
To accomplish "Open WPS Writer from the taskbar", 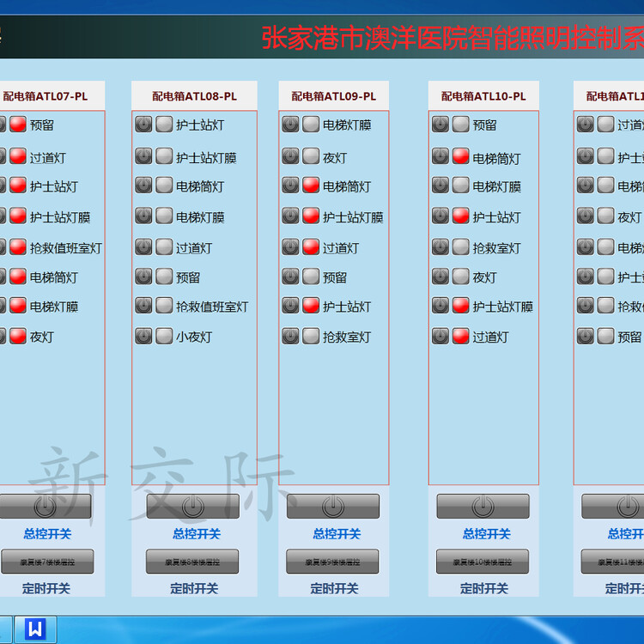I will click(35, 629).
